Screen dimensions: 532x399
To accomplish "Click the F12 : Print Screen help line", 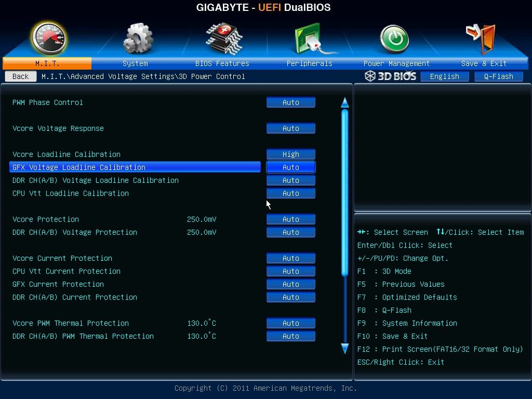I will point(440,349).
